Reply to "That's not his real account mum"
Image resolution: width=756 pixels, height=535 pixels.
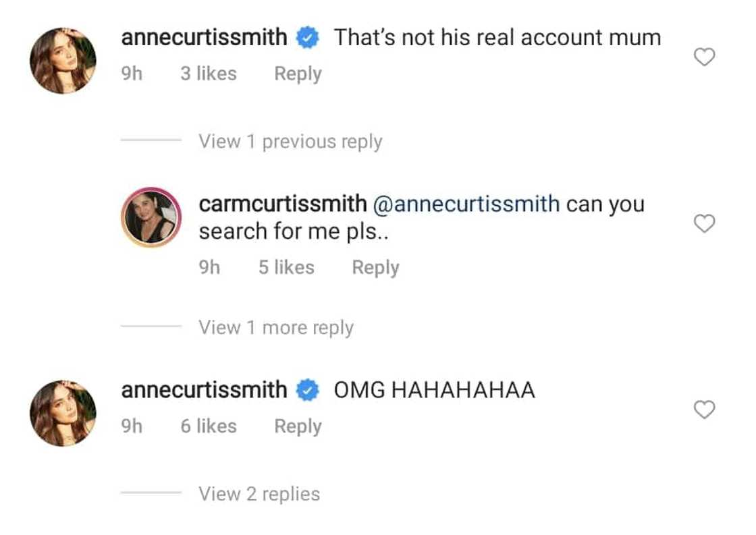point(298,74)
